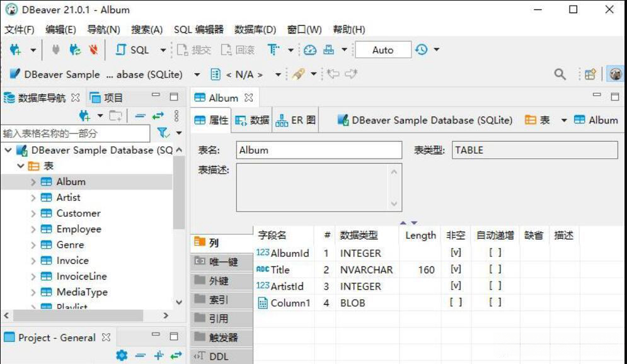This screenshot has height=364, width=627.
Task: Toggle 自动递增 checkbox for AlbumId row
Action: click(495, 253)
